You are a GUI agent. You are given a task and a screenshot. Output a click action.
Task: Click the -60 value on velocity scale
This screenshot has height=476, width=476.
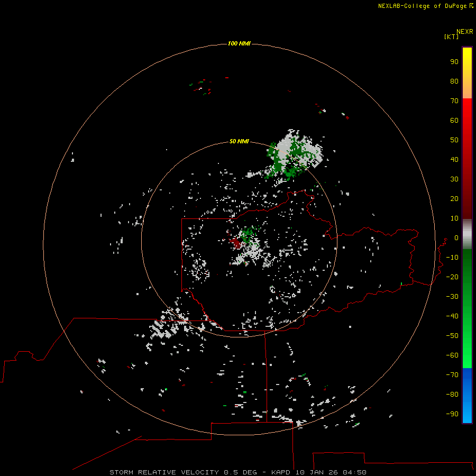point(452,355)
